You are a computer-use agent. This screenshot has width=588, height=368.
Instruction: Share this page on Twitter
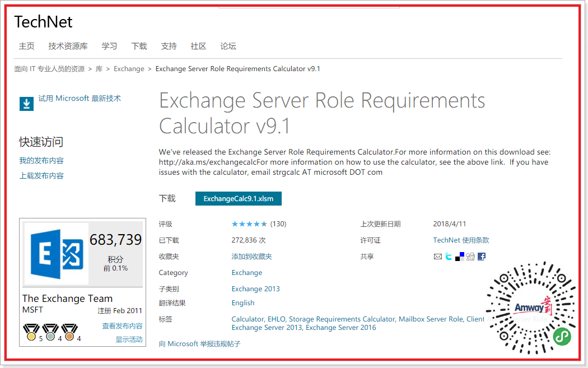pos(449,257)
